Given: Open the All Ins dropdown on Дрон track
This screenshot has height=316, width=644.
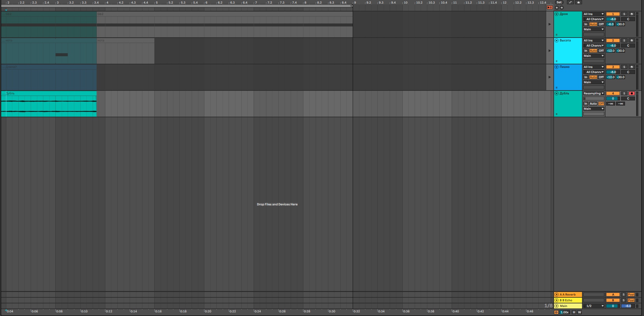Looking at the screenshot, I should point(594,14).
